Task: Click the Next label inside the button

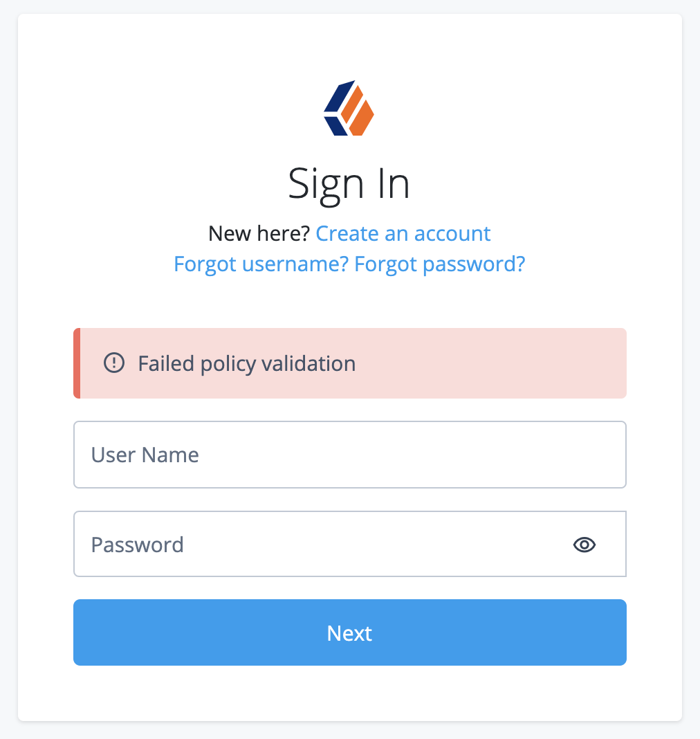Action: tap(349, 633)
